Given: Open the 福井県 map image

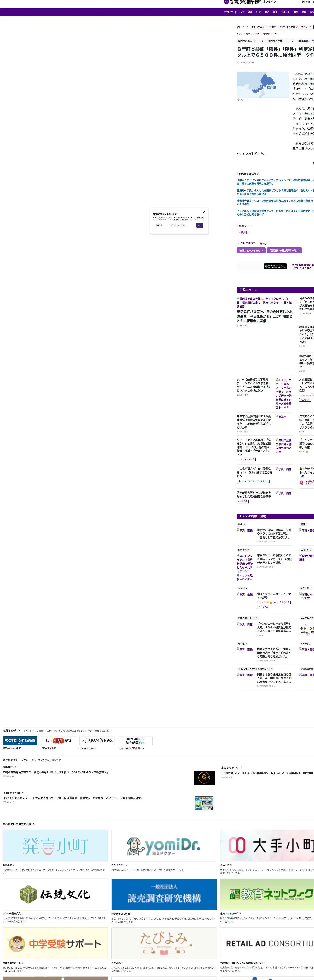Looking at the screenshot, I should tap(263, 85).
